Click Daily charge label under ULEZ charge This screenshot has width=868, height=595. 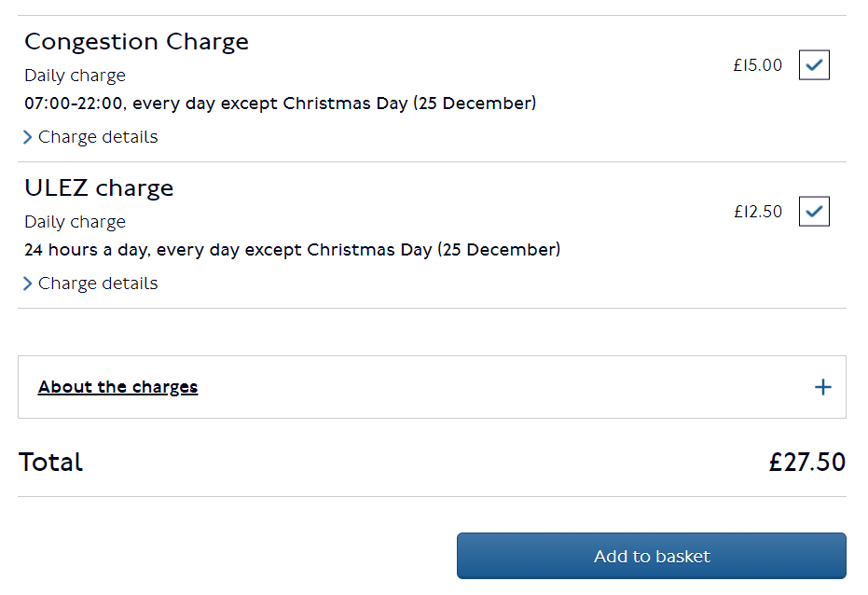(75, 222)
